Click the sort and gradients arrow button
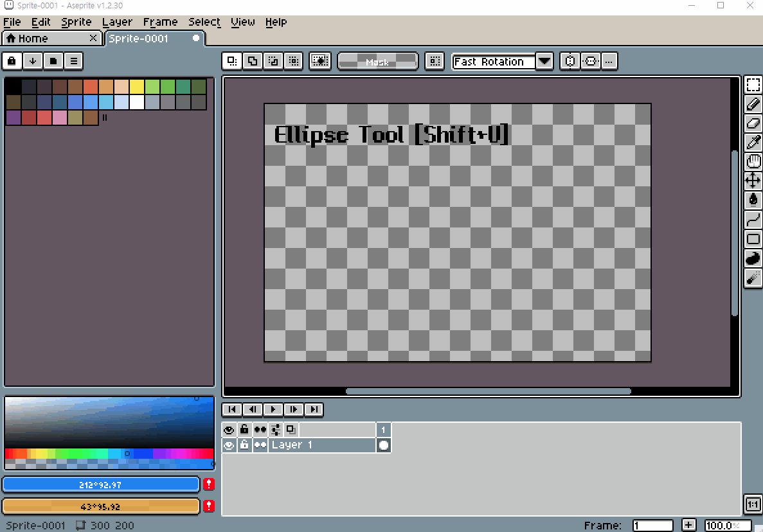763x532 pixels. [33, 61]
